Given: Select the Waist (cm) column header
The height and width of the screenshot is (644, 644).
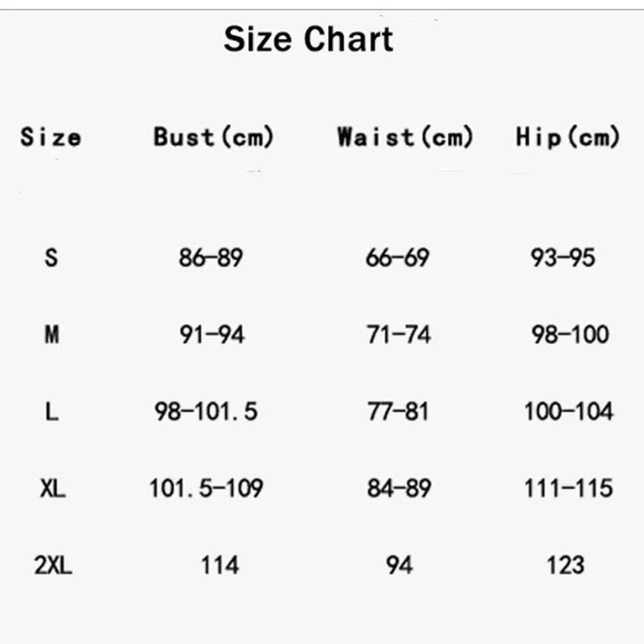Looking at the screenshot, I should [x=404, y=138].
